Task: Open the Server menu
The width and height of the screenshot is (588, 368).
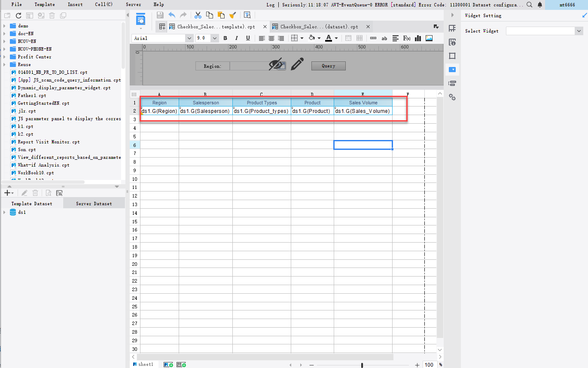Action: [x=133, y=4]
